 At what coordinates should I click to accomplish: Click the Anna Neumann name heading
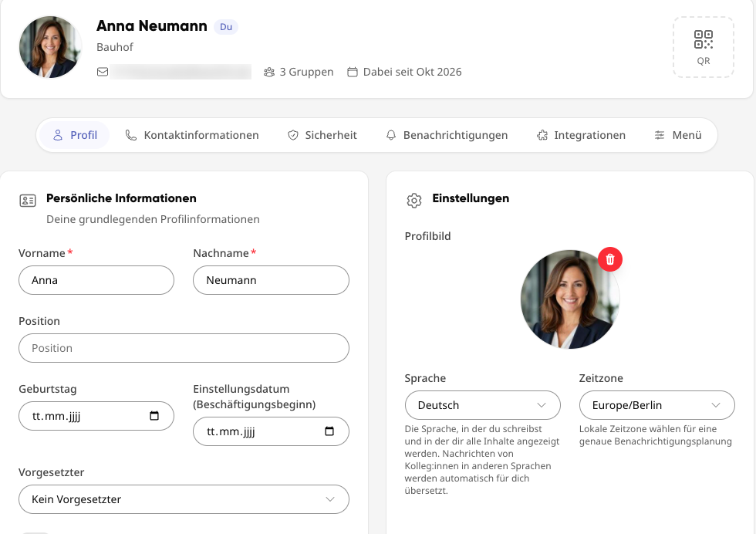152,26
